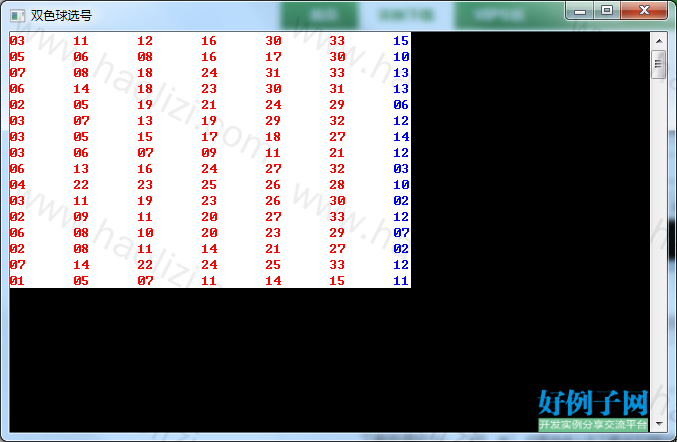677x442 pixels.
Task: Select blue 13 in row 06 14 18 23
Action: [401, 88]
